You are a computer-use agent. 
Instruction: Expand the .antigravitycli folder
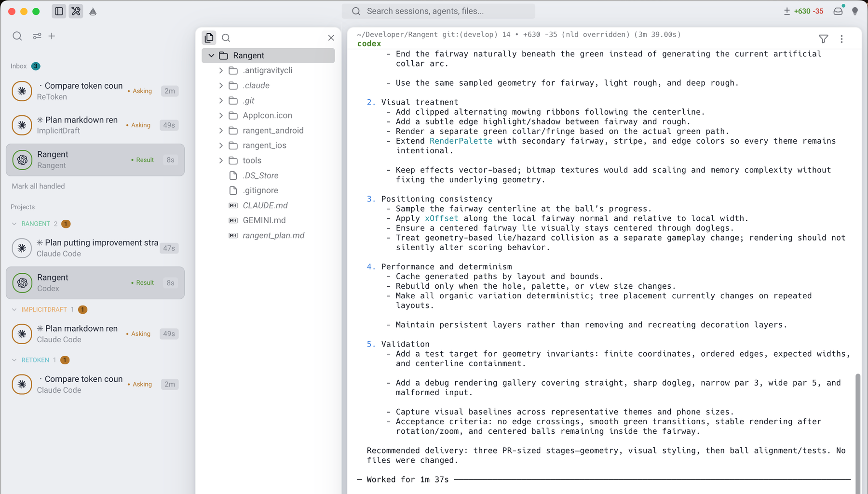pyautogui.click(x=221, y=70)
